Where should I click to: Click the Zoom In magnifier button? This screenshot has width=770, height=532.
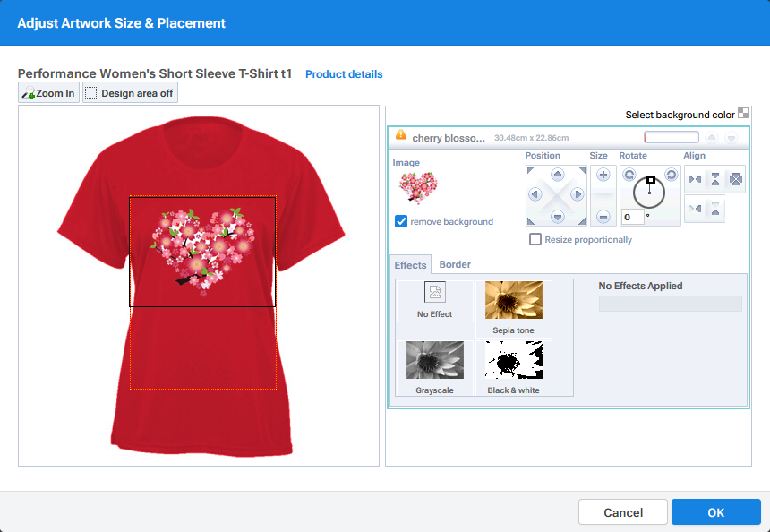[48, 93]
